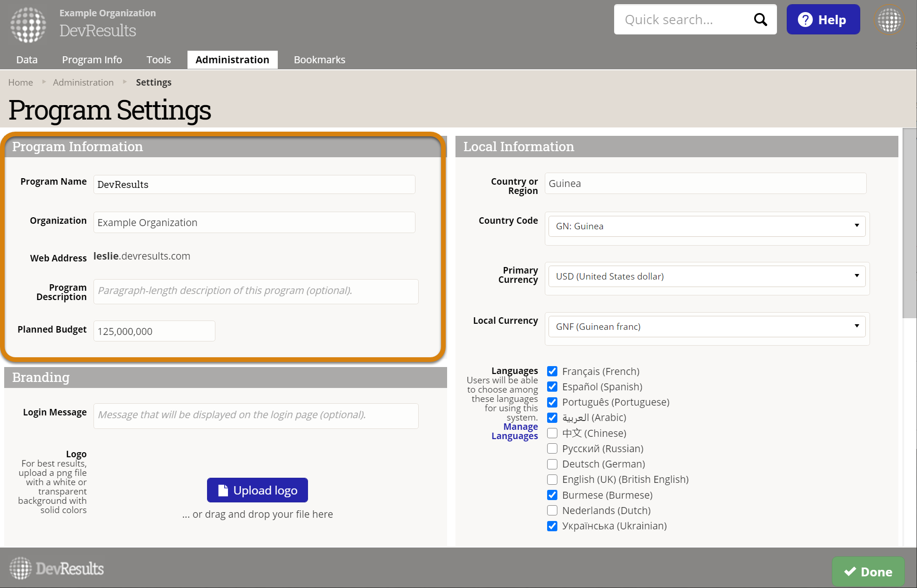917x588 pixels.
Task: Click the document icon on Upload logo
Action: [x=223, y=490]
